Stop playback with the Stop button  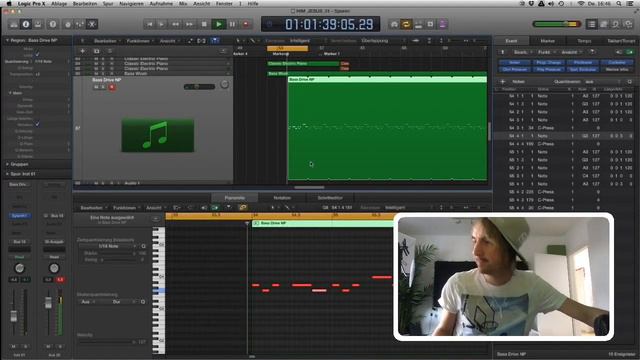pyautogui.click(x=204, y=24)
